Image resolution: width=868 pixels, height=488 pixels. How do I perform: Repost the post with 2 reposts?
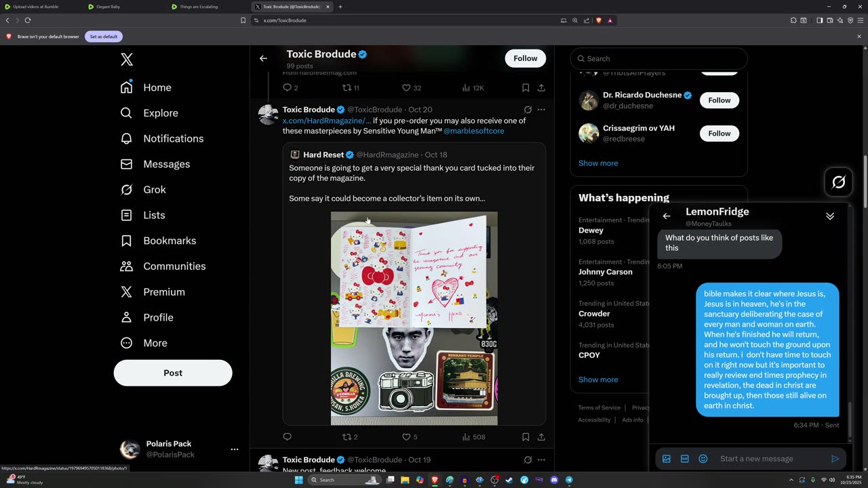pyautogui.click(x=350, y=437)
